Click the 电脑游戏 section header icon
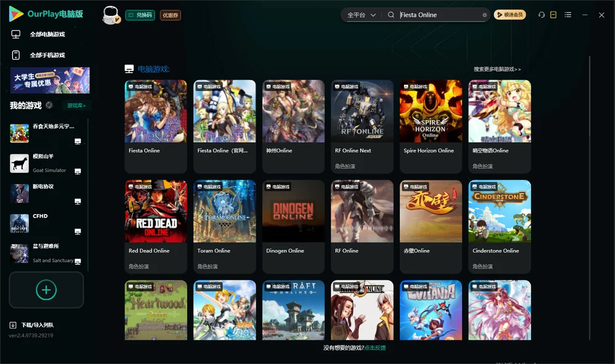615x364 pixels. click(x=129, y=69)
